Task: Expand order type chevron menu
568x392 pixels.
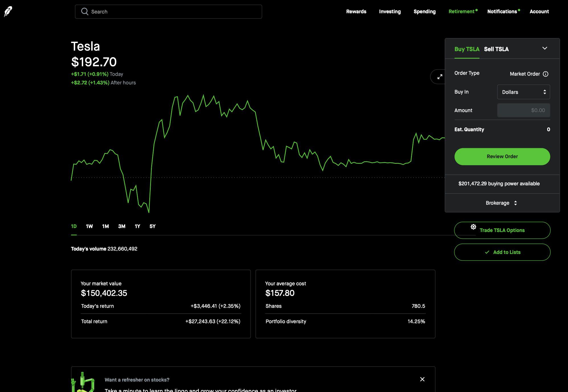Action: click(545, 48)
